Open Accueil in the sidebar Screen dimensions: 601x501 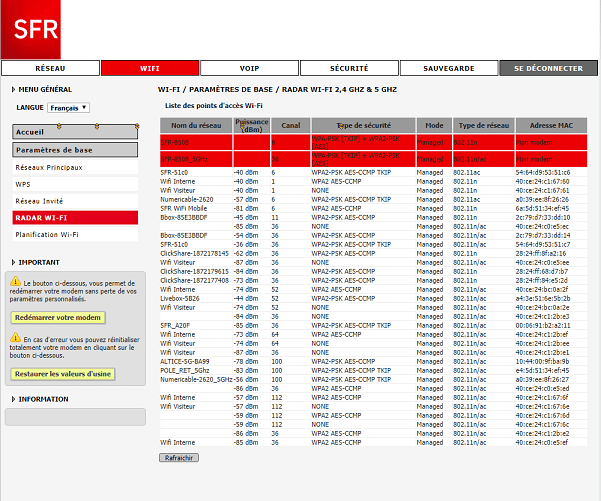[x=75, y=132]
